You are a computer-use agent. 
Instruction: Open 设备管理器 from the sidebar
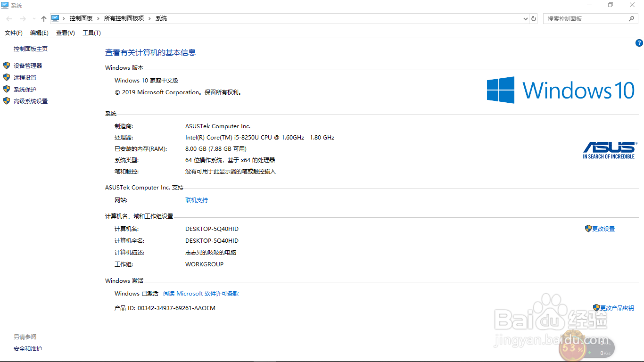point(28,66)
